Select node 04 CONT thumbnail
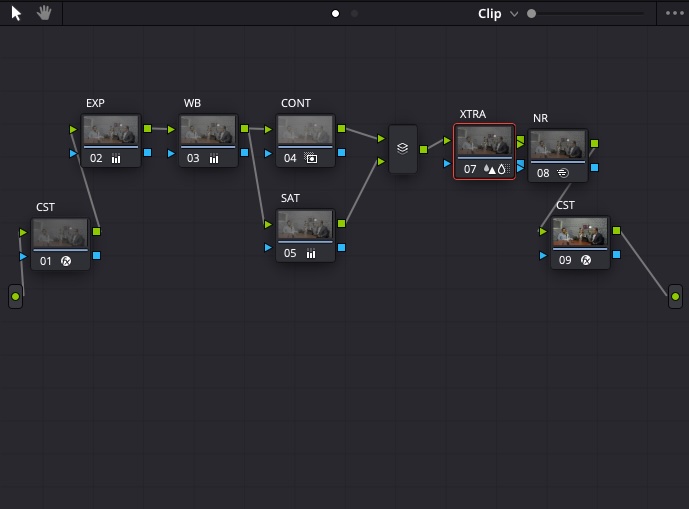This screenshot has height=509, width=689. 305,130
